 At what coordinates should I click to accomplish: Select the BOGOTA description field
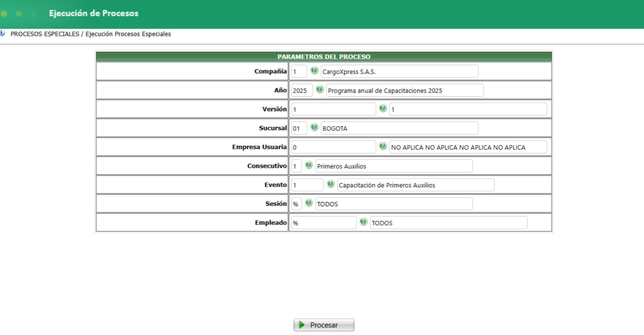point(400,128)
